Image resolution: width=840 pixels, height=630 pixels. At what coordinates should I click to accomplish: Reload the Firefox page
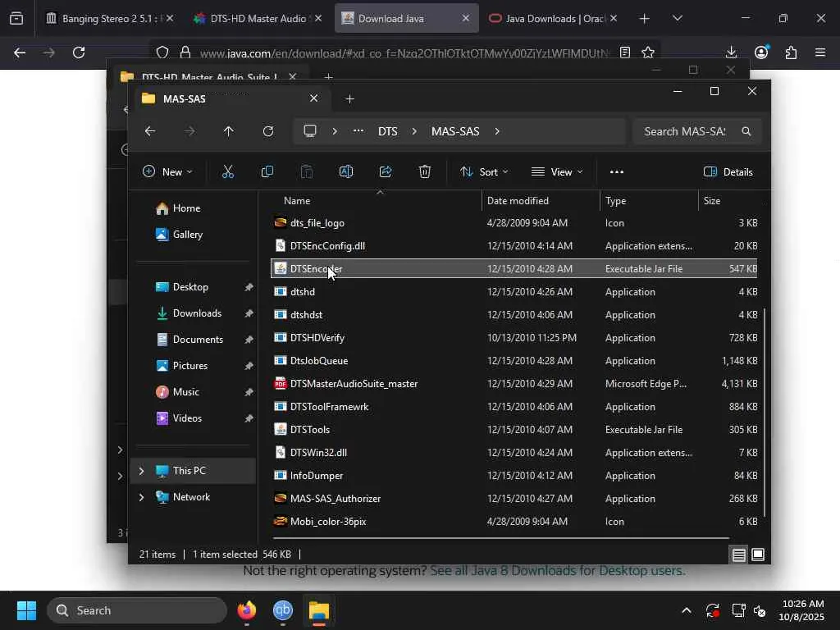tap(79, 52)
